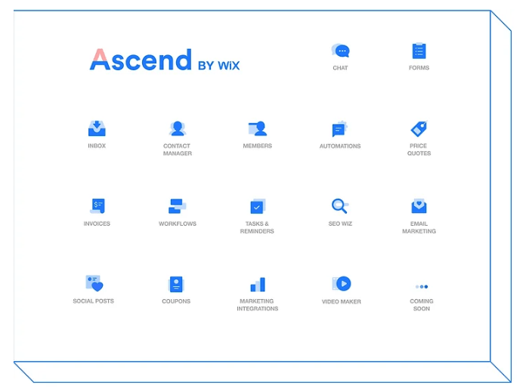Click the "PRICE QUOTES" label

click(419, 150)
